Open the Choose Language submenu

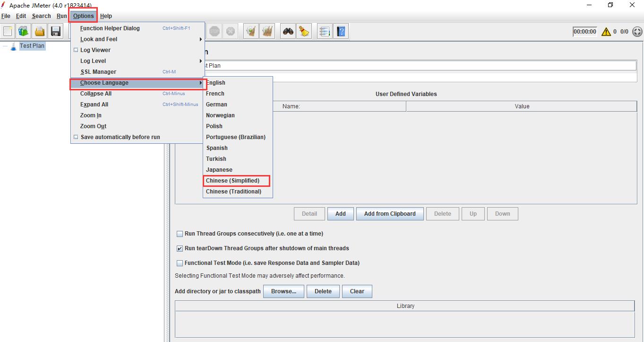point(137,83)
